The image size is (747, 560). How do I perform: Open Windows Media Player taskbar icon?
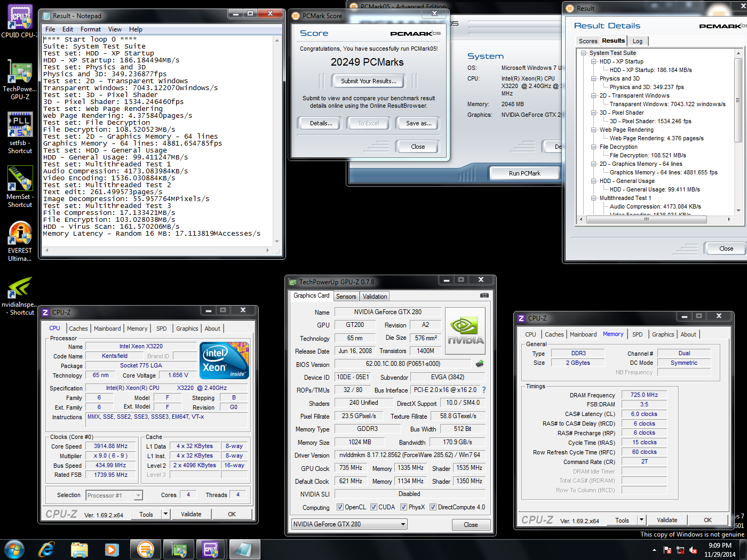coord(112,549)
